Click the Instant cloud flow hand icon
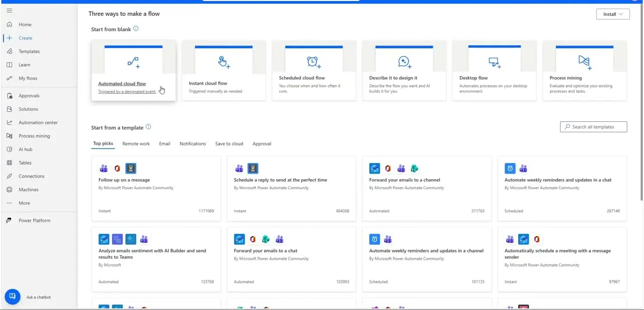Viewport: 644px width, 310px height. 224,62
